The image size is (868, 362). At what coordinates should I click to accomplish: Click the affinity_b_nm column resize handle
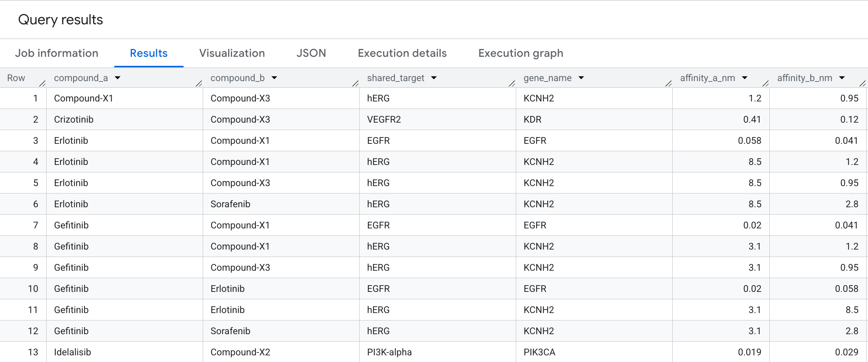[x=863, y=83]
